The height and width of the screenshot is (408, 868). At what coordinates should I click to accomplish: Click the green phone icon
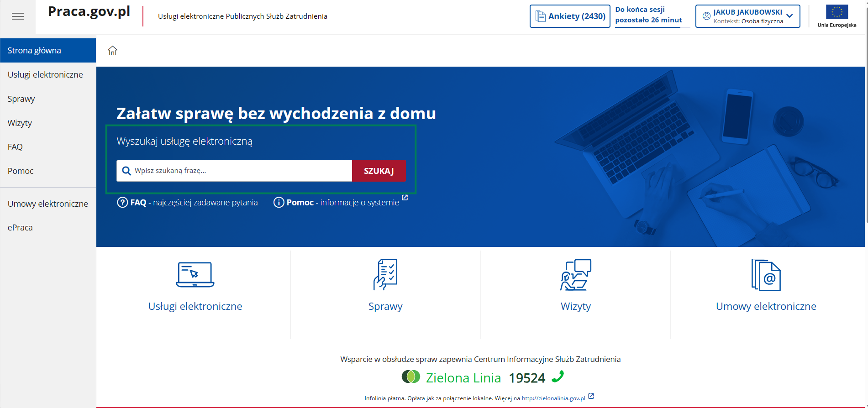click(558, 377)
